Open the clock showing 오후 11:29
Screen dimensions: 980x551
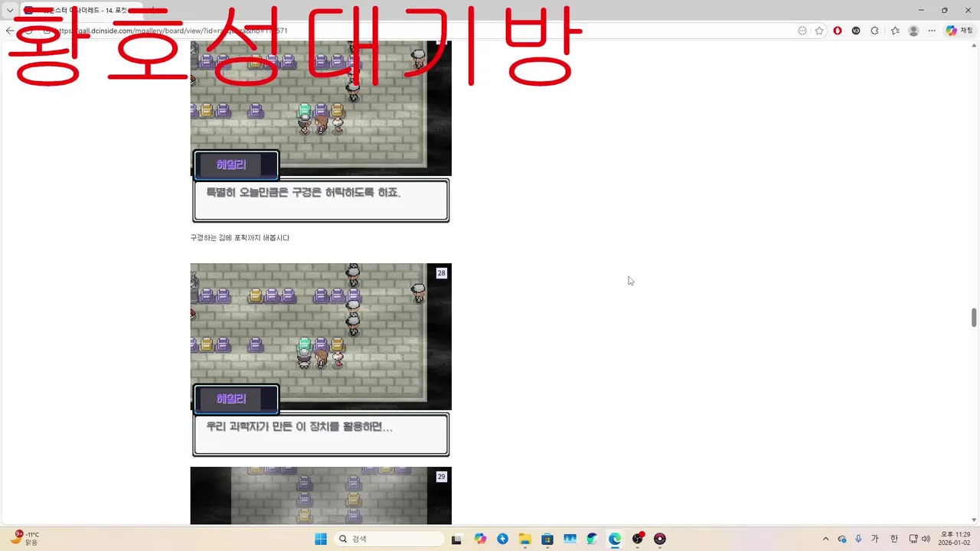tap(955, 539)
